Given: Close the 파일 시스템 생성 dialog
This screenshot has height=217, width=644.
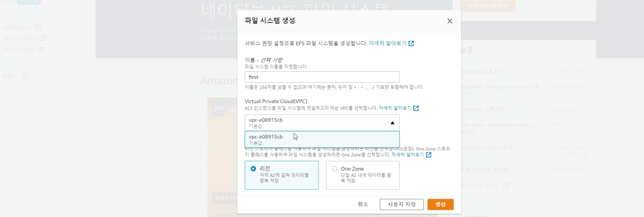Looking at the screenshot, I should (450, 21).
